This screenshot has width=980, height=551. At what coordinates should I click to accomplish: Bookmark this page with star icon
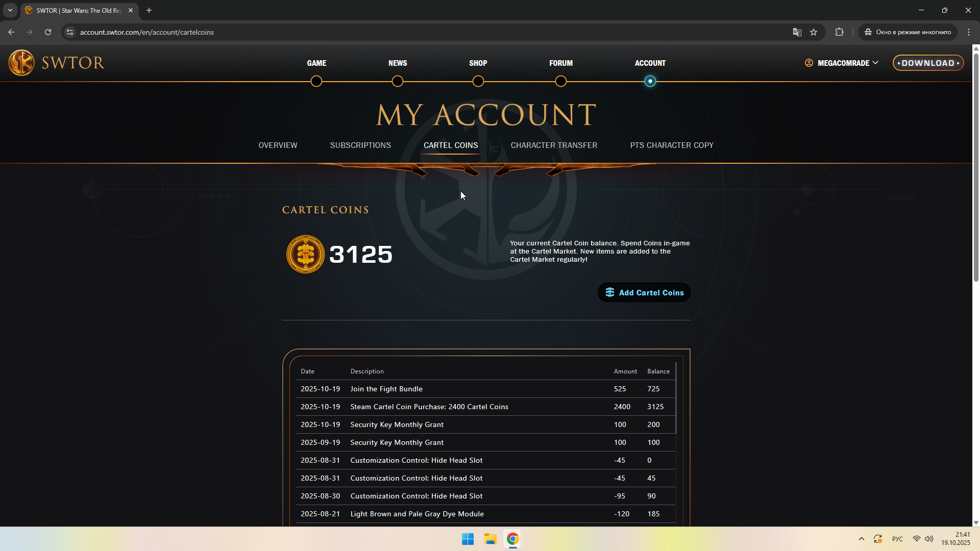tap(814, 32)
